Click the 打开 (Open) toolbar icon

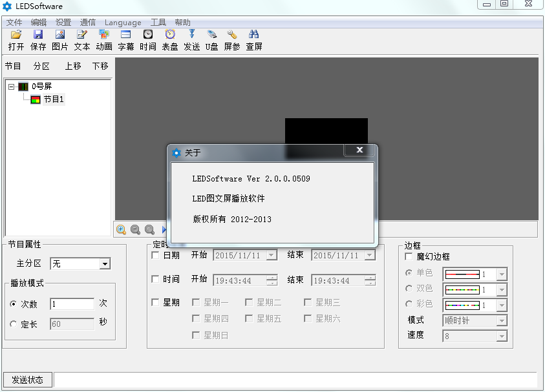coord(16,34)
